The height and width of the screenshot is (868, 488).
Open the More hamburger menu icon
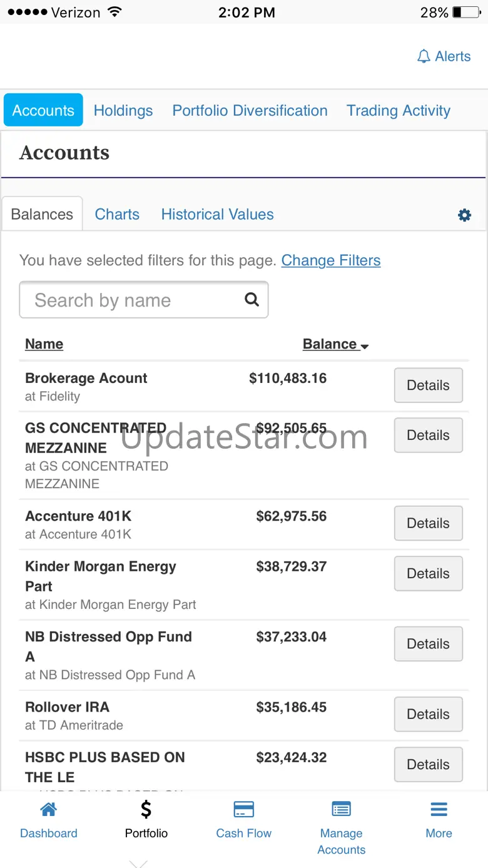pyautogui.click(x=439, y=810)
